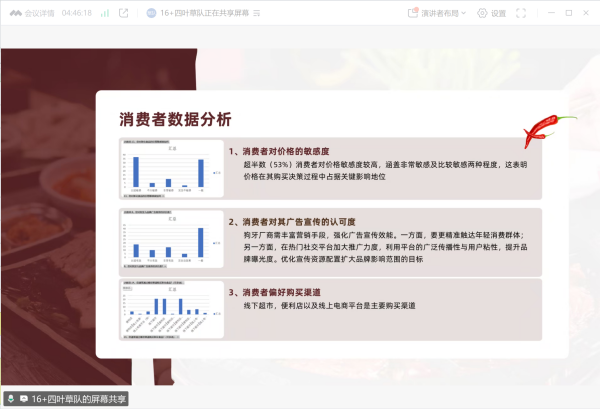Click the 16+四叶草队正在共享屏幕 status text

(206, 13)
